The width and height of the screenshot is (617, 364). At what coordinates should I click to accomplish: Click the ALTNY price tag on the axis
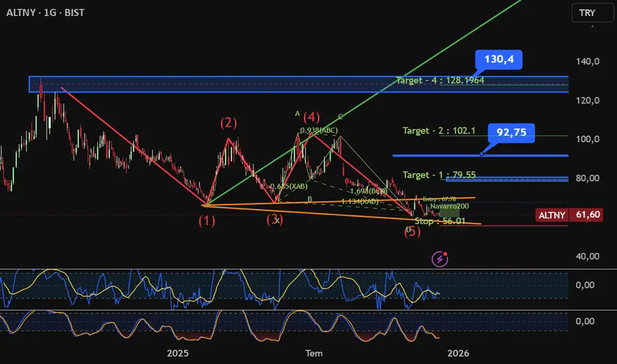click(551, 215)
